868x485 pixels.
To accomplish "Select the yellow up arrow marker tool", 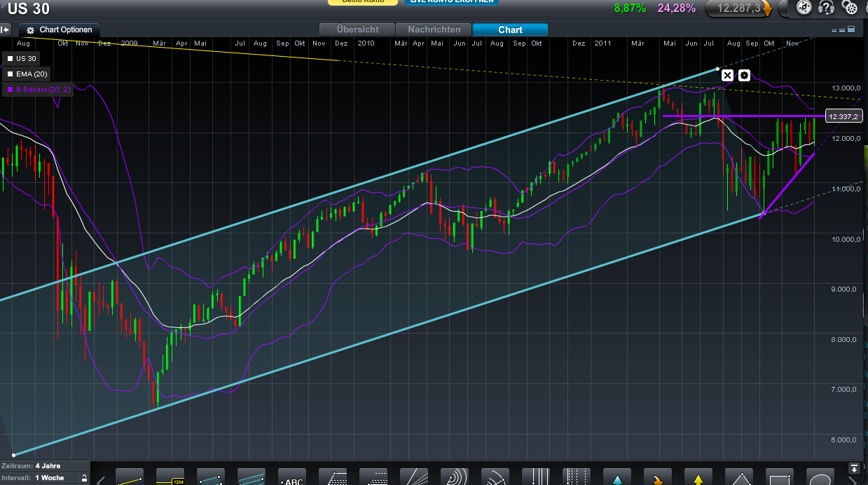I will (x=698, y=477).
